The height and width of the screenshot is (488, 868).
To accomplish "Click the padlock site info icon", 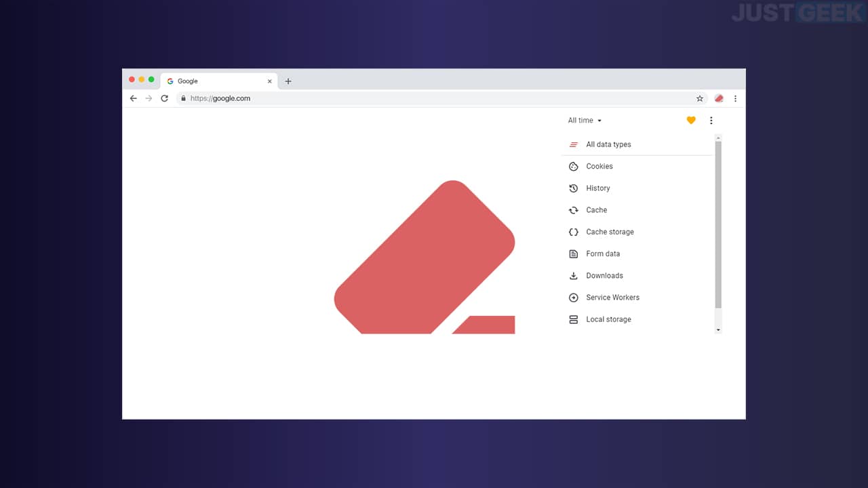I will (183, 98).
